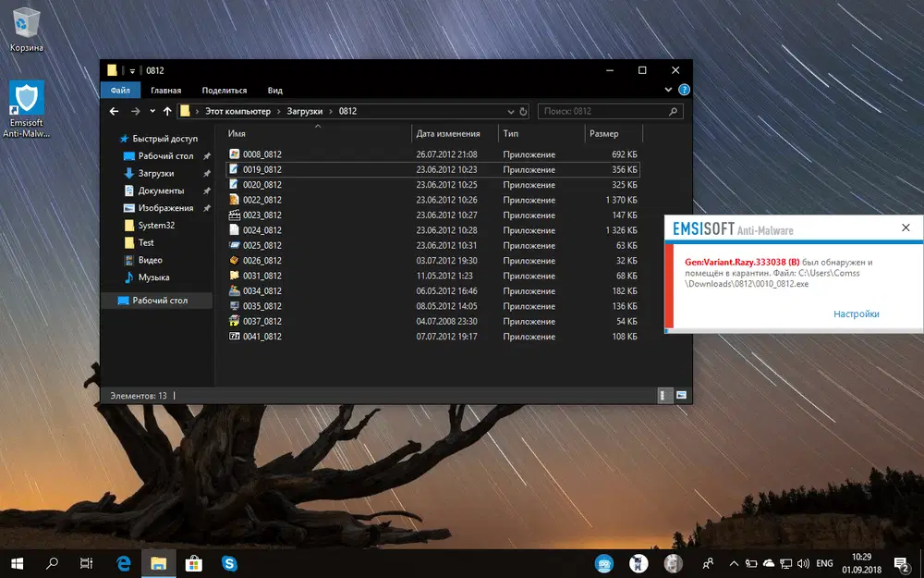Sort by Type column header
Image resolution: width=924 pixels, height=578 pixels.
pyautogui.click(x=541, y=134)
